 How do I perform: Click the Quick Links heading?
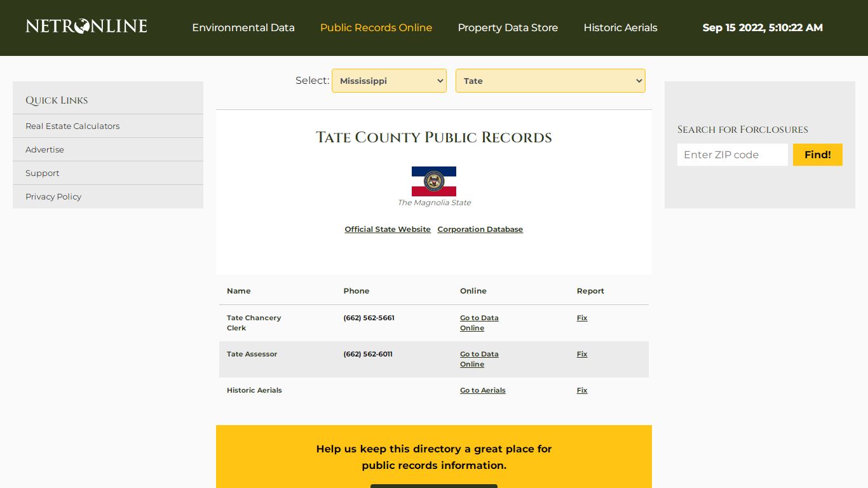tap(57, 100)
